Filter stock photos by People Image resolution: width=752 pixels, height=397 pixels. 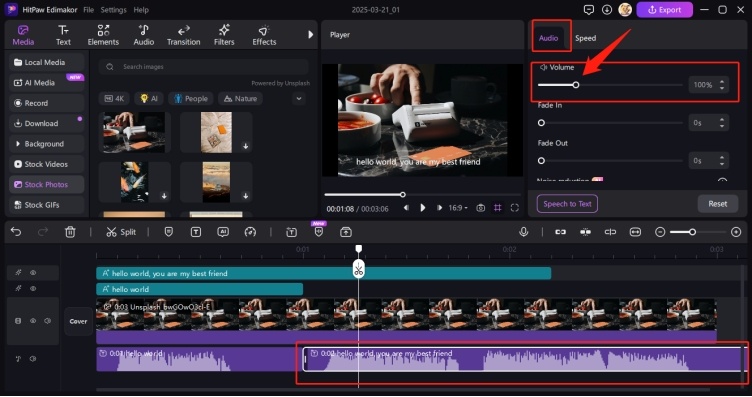coord(191,99)
